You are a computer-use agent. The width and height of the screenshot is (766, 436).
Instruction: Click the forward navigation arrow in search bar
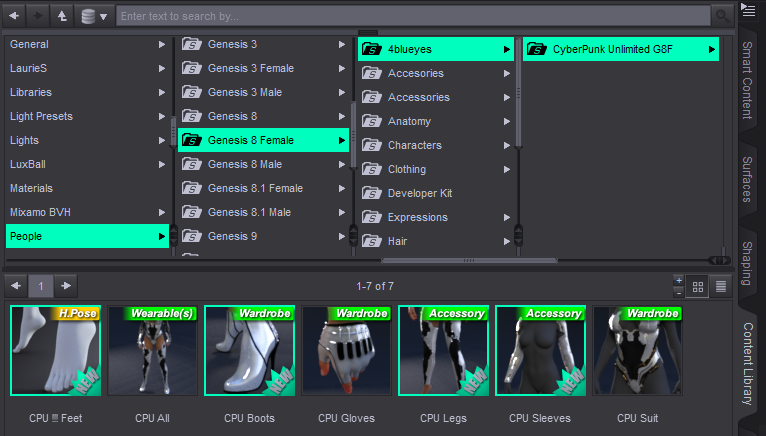pos(38,16)
